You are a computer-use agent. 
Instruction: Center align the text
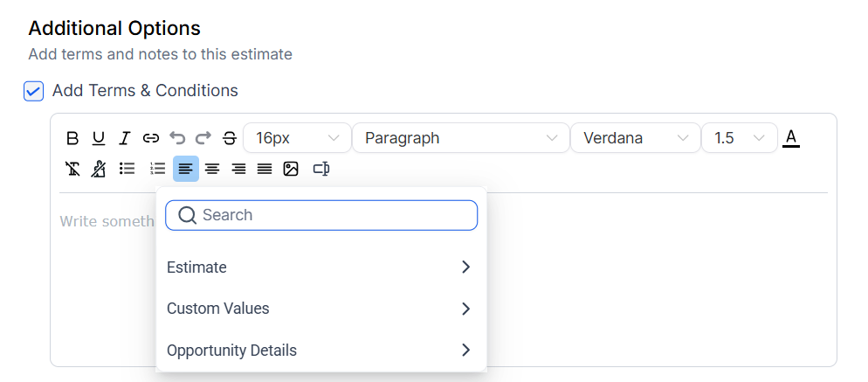click(x=212, y=169)
